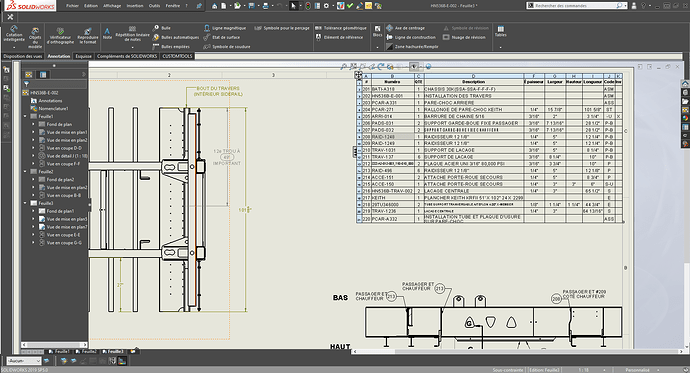This screenshot has width=690, height=373.
Task: Activate Reproduire le format tool
Action: click(88, 36)
